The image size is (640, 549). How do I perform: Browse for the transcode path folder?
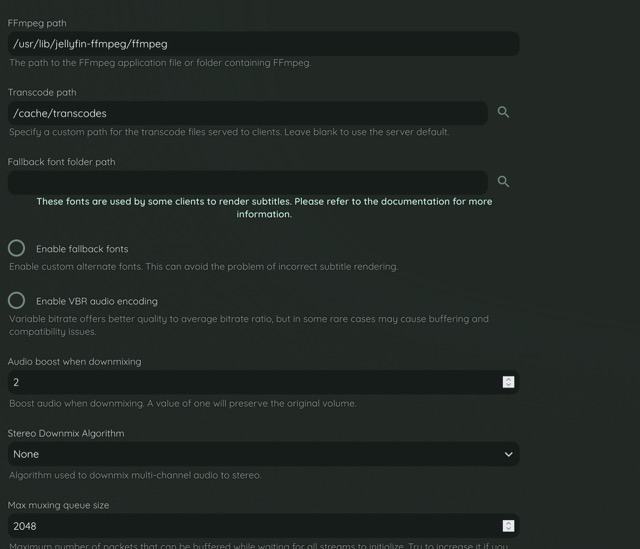click(503, 113)
